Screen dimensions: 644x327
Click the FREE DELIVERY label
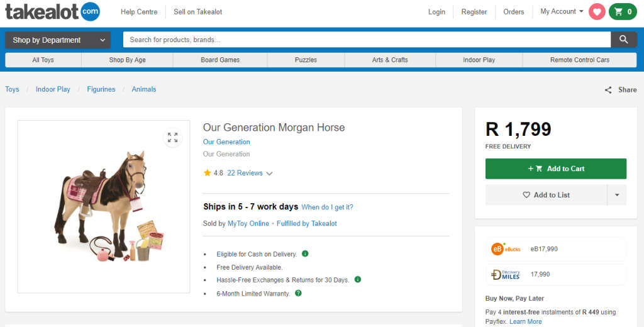pyautogui.click(x=508, y=147)
